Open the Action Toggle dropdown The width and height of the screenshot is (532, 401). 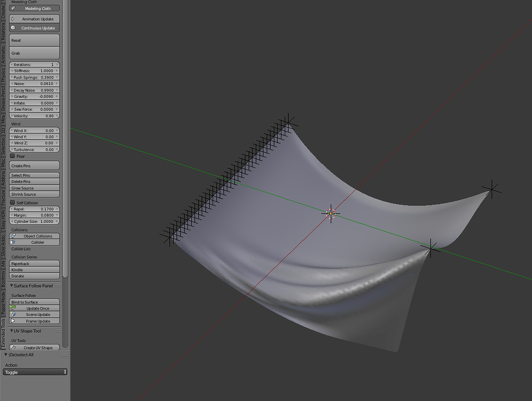coord(35,372)
